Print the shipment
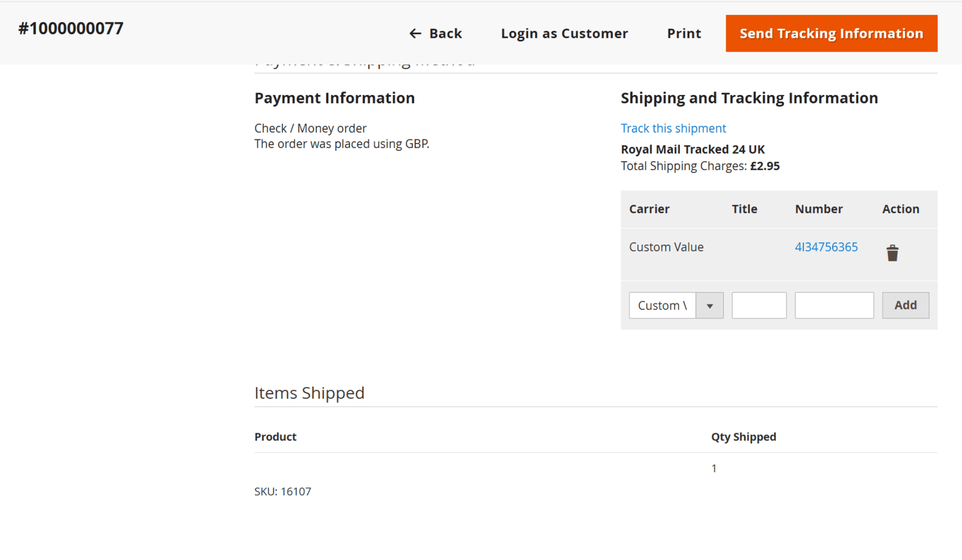962x560 pixels. coord(684,34)
